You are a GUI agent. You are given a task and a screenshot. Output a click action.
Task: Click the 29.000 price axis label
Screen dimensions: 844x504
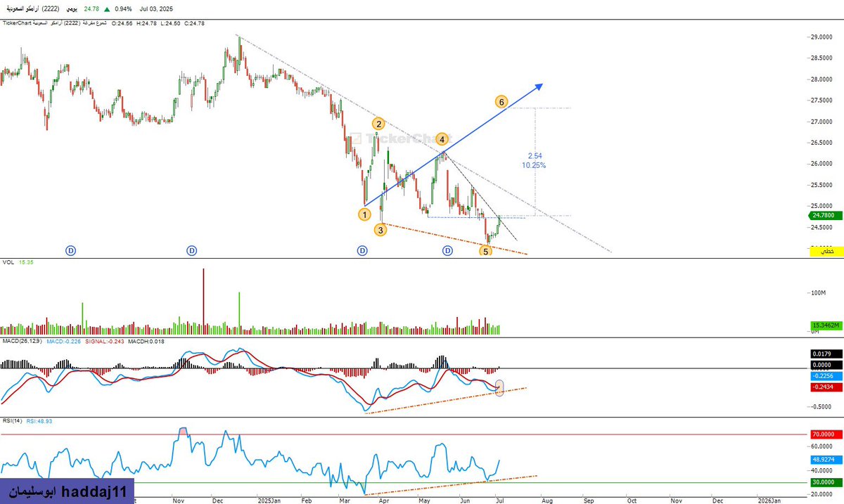pyautogui.click(x=821, y=37)
